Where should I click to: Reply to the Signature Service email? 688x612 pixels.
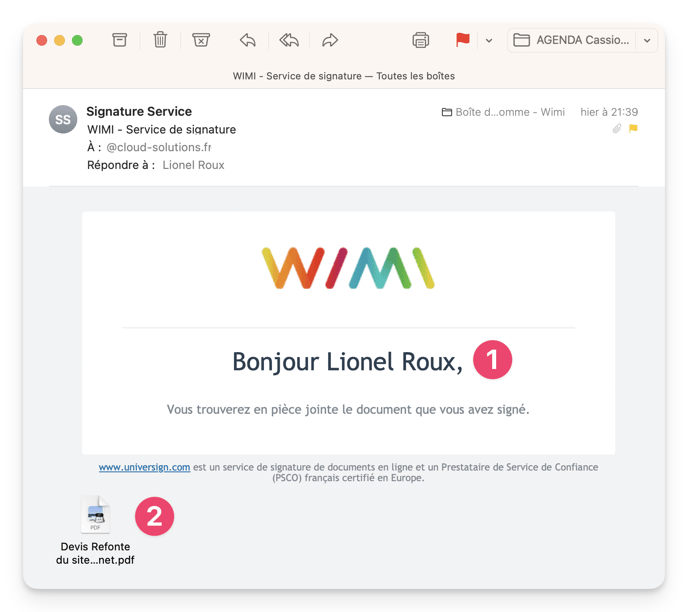click(248, 40)
